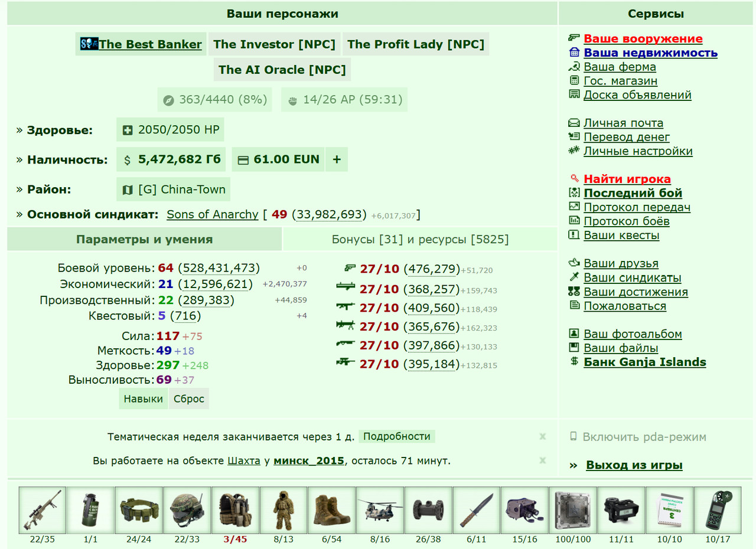Open the sniper rifle item 22/35

[43, 510]
